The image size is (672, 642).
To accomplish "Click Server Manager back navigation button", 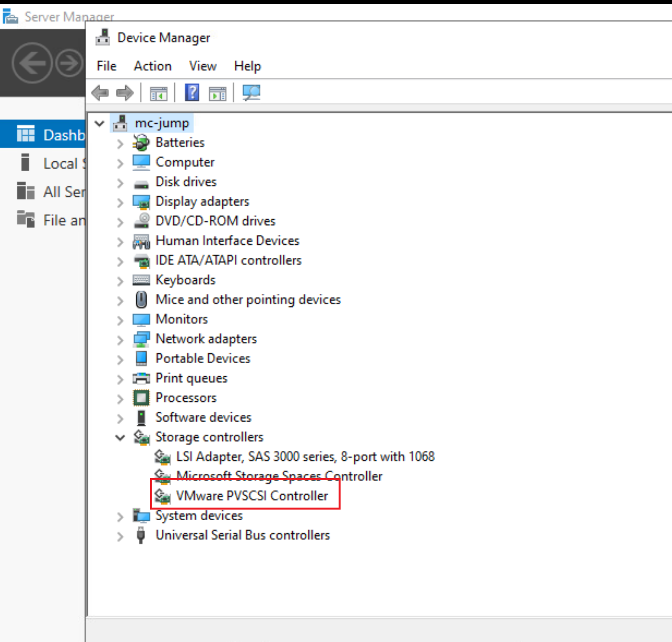I will coord(32,63).
